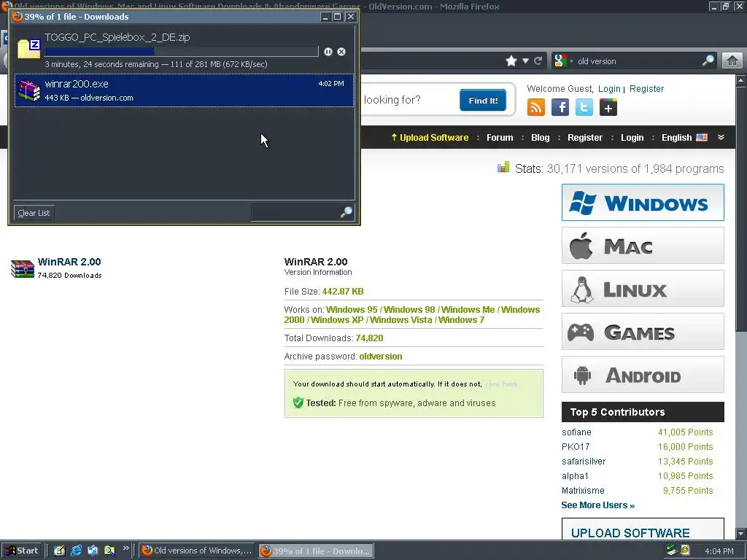Click the Archive password 'oldversion' text
This screenshot has height=560, width=747.
(381, 356)
